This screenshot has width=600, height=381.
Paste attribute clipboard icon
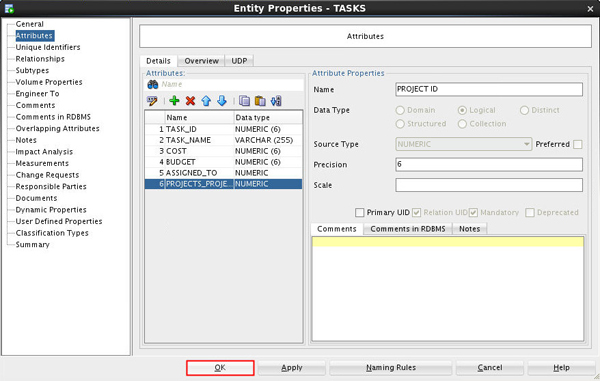click(260, 101)
